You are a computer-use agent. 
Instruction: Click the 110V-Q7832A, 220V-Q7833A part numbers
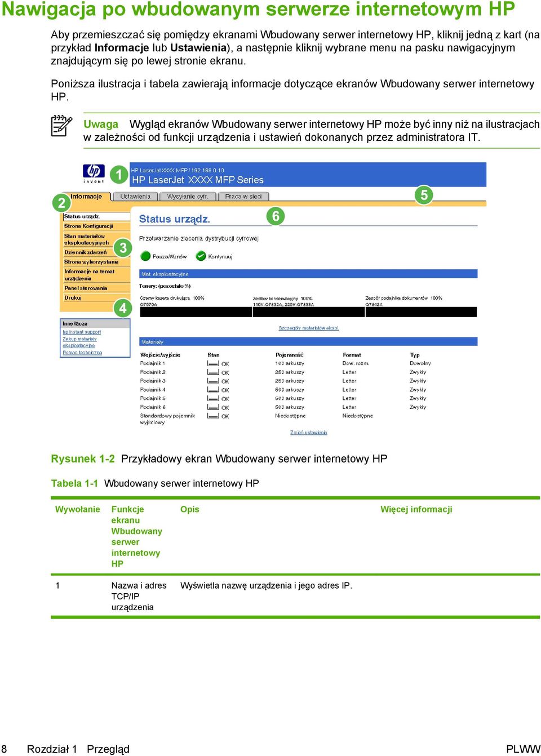pyautogui.click(x=283, y=304)
